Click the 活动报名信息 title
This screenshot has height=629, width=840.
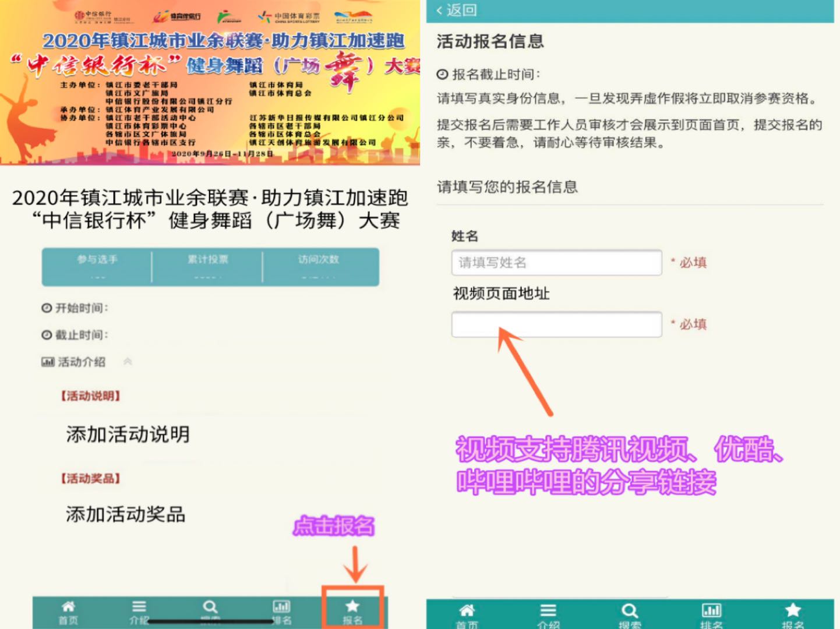[490, 41]
